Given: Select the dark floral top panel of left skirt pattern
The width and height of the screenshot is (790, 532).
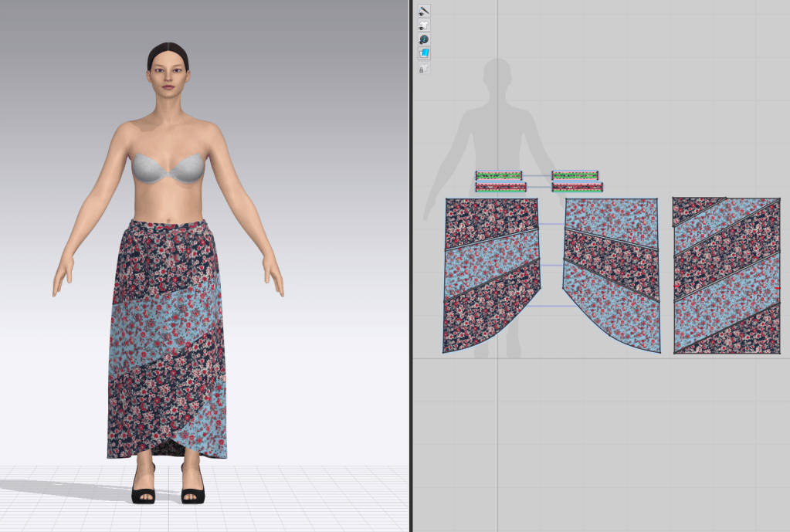Looking at the screenshot, I should (x=490, y=218).
